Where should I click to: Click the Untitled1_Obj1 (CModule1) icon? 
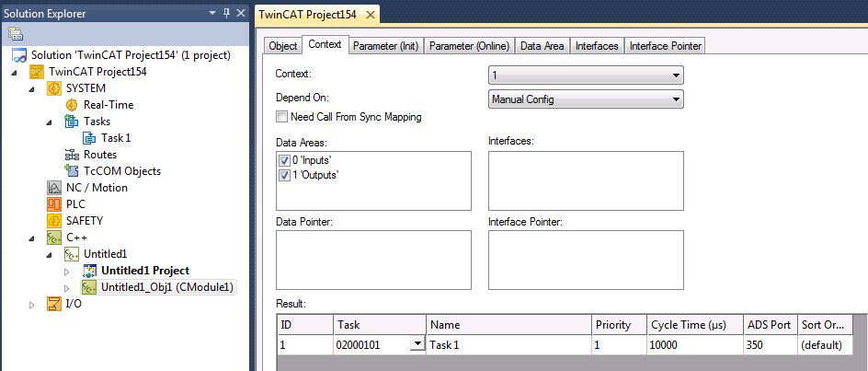pyautogui.click(x=89, y=287)
